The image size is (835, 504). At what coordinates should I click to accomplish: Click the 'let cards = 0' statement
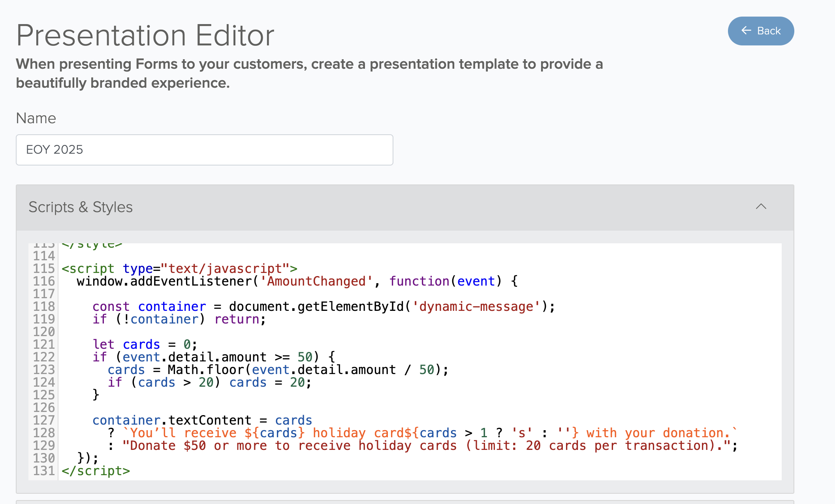(x=144, y=344)
